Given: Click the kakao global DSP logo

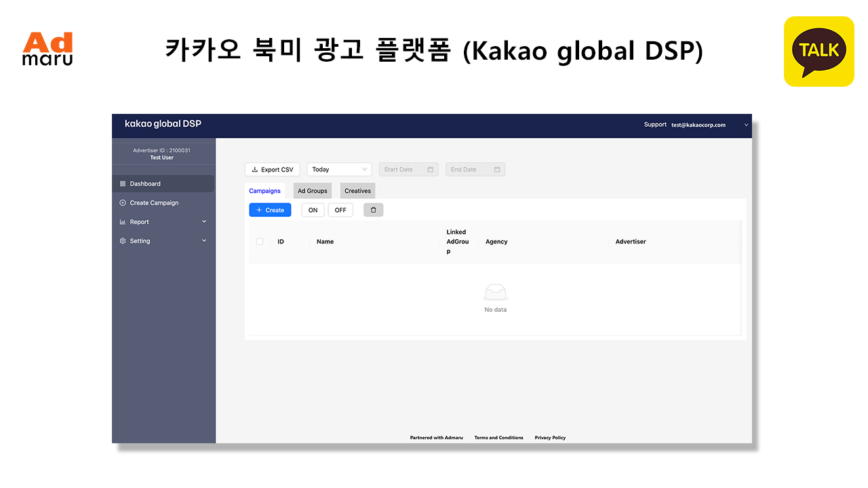Looking at the screenshot, I should click(163, 124).
